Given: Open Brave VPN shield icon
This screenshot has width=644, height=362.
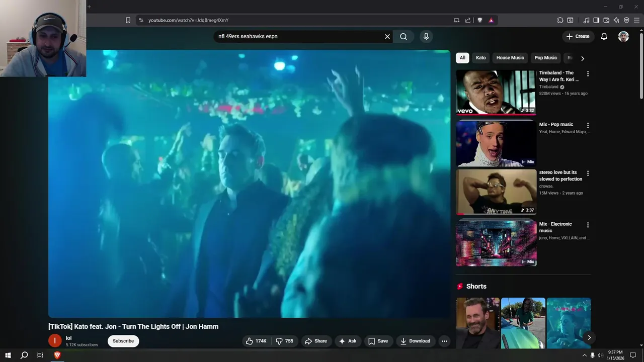Looking at the screenshot, I should tap(626, 20).
